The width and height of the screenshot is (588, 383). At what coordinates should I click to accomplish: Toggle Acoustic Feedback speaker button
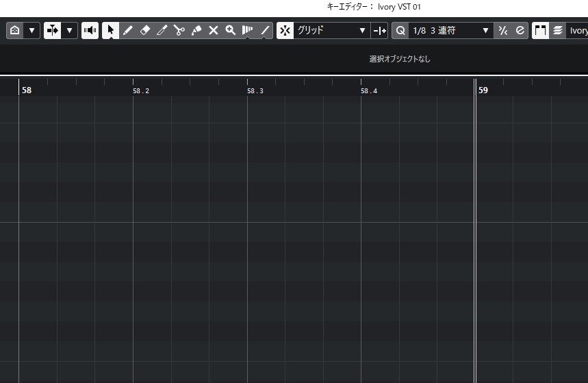90,31
